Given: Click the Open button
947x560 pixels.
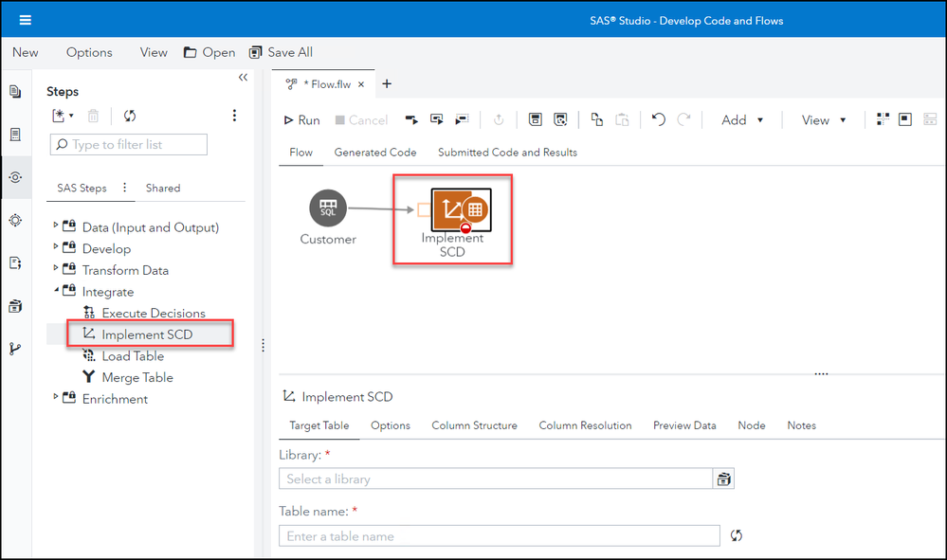Looking at the screenshot, I should pos(209,52).
